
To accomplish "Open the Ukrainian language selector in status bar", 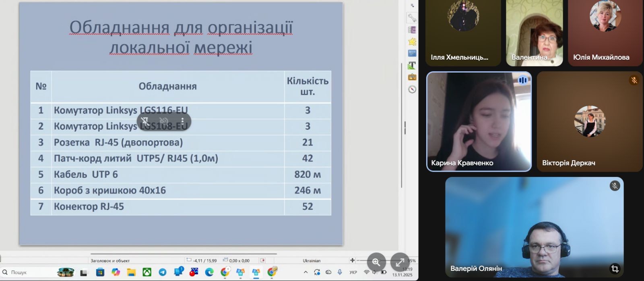I will pos(312,261).
